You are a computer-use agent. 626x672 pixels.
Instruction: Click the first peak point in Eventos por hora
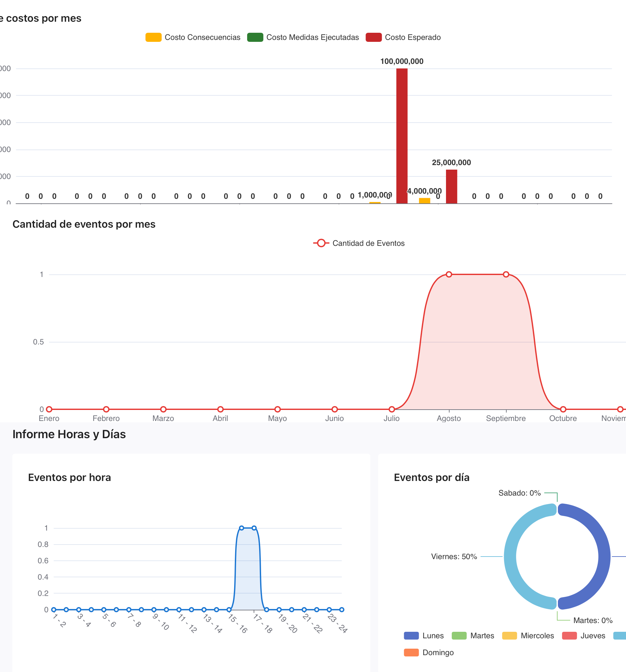point(241,528)
